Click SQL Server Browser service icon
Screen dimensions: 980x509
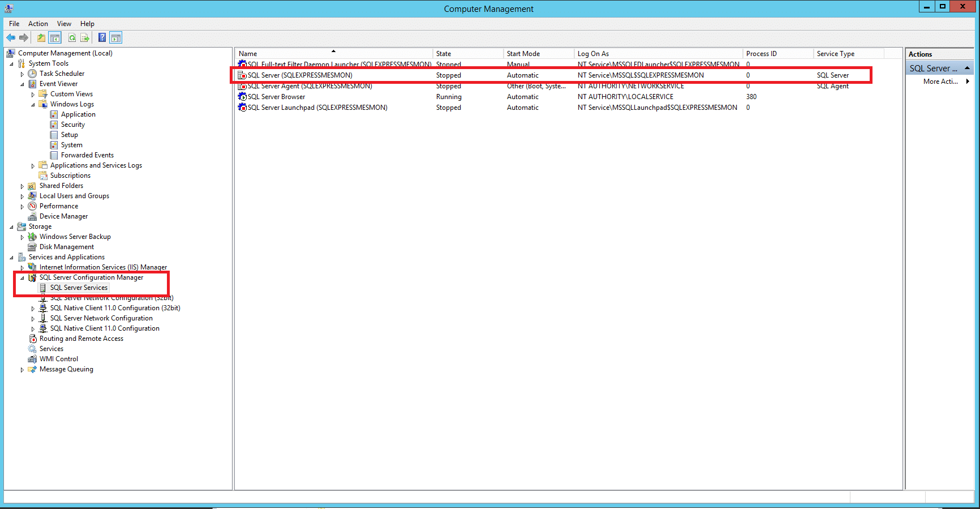click(x=242, y=97)
